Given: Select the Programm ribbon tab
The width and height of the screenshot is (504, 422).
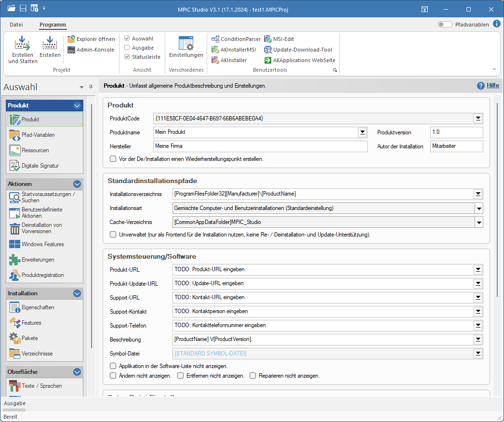Looking at the screenshot, I should click(53, 25).
